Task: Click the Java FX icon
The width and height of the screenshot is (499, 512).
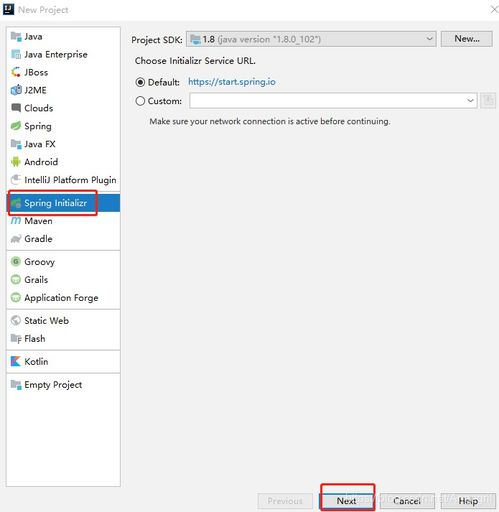Action: coord(16,144)
